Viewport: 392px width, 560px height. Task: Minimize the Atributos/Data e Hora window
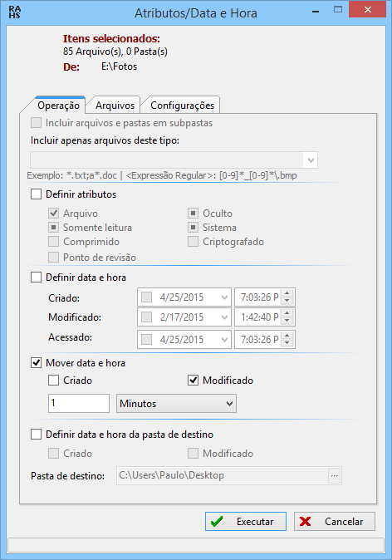[316, 12]
